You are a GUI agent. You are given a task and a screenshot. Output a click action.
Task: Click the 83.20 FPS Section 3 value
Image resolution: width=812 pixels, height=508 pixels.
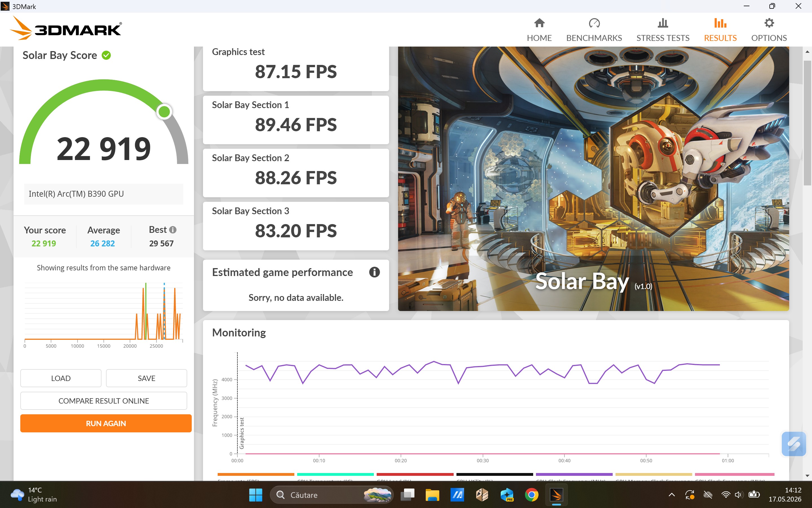[295, 231]
